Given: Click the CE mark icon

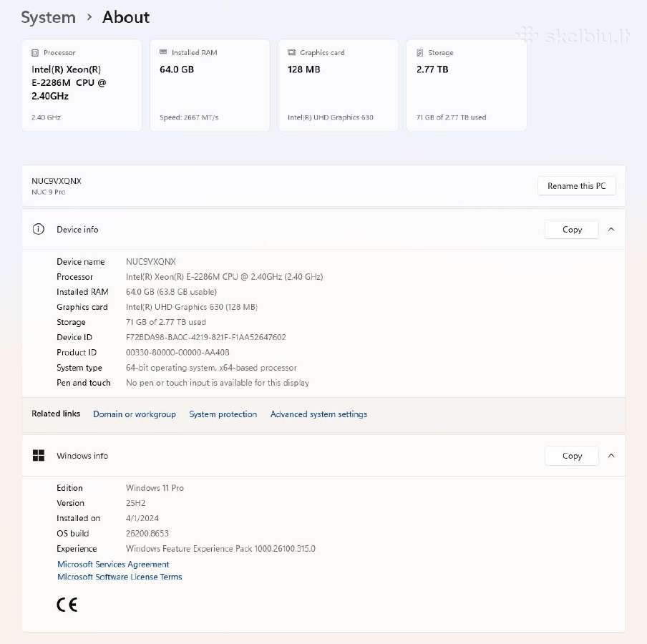Looking at the screenshot, I should (67, 605).
